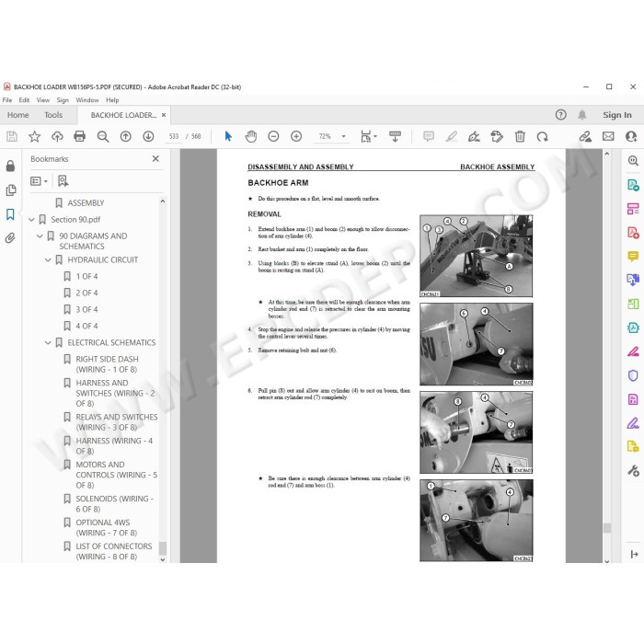Collapse 90 DIAGRAMS AND SCHEMATICS bookmark

click(40, 236)
